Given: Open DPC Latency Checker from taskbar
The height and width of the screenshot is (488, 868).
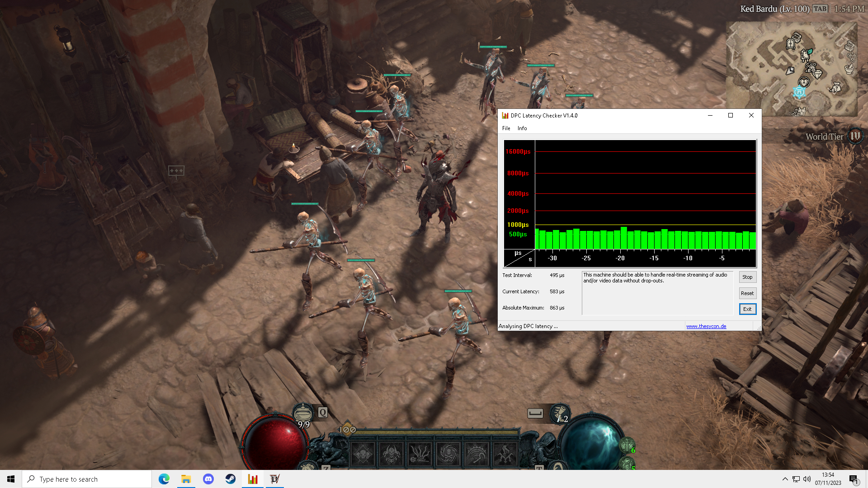Looking at the screenshot, I should [253, 479].
